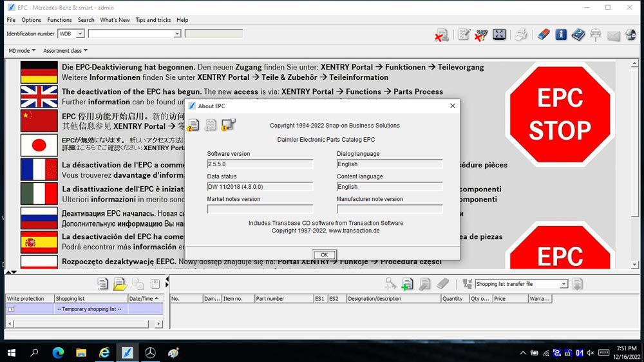Open the Functions menu
This screenshot has height=362, width=644.
click(59, 20)
